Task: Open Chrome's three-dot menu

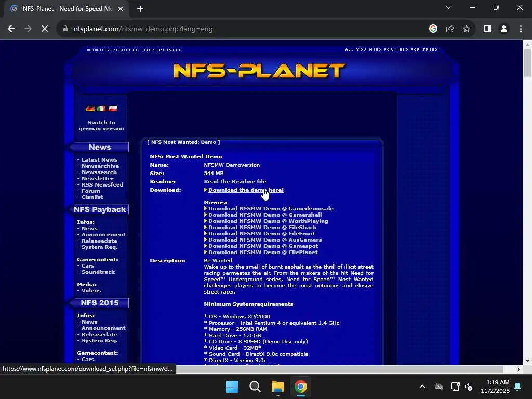Action: coord(521,29)
